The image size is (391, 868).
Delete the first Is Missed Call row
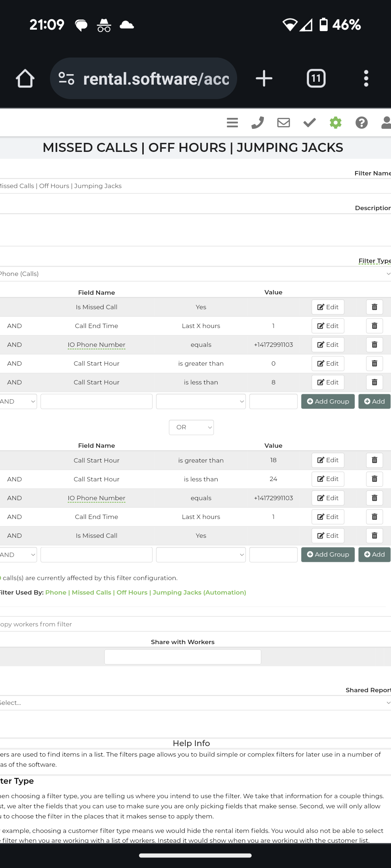(374, 307)
